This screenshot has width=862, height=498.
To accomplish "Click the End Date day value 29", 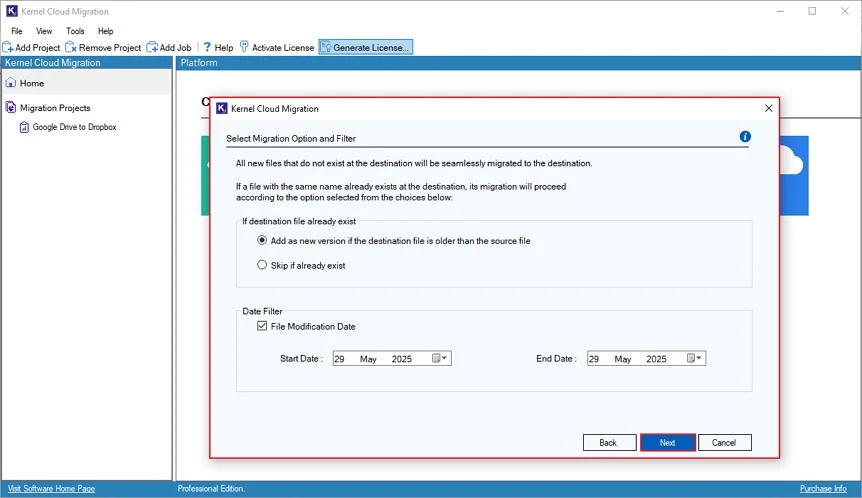I will click(594, 359).
